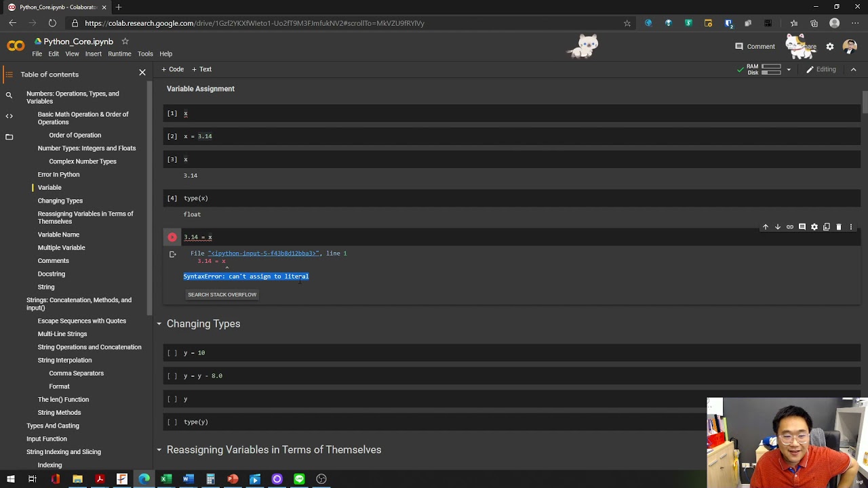The height and width of the screenshot is (488, 868).
Task: Mirror the cell in a tab
Action: [x=827, y=227]
